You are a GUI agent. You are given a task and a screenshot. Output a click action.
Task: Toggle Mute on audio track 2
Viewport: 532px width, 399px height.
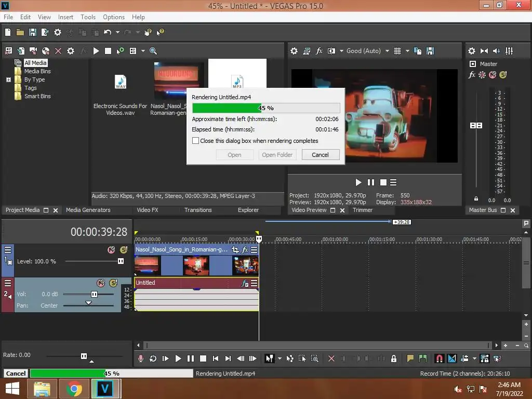101,283
